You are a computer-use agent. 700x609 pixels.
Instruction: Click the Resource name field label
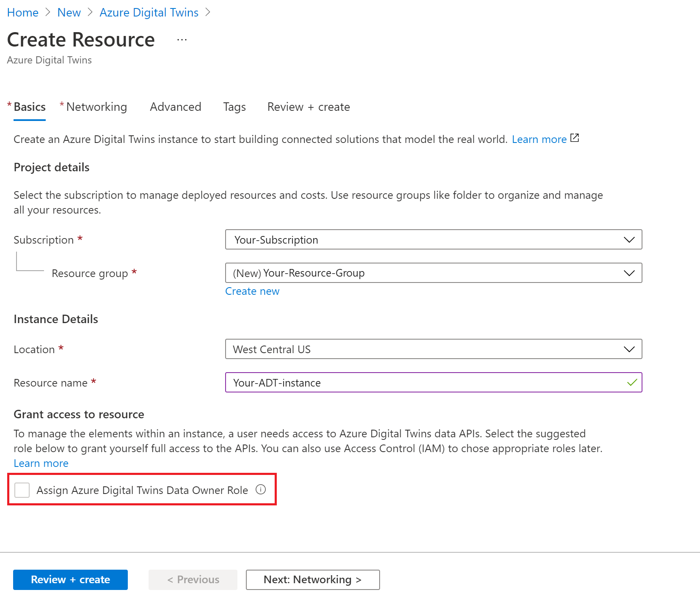coord(50,383)
